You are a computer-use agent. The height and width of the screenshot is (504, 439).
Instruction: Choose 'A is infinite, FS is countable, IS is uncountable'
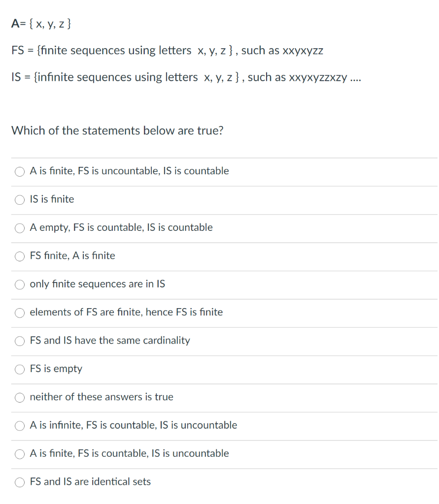point(19,426)
